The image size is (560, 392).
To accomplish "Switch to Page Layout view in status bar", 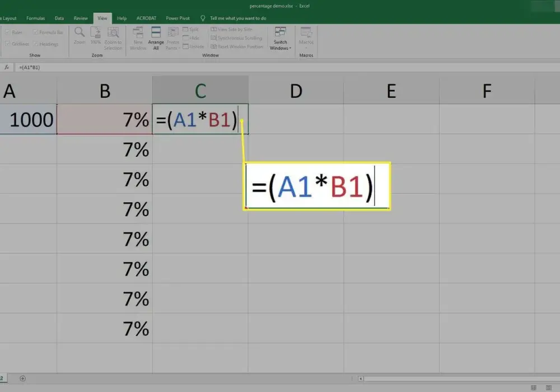I will click(x=549, y=388).
